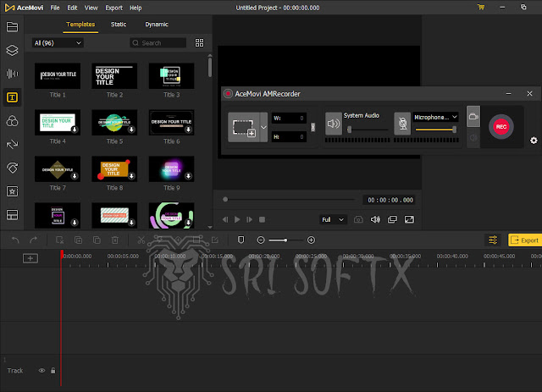Open the Microphone device dropdown
Viewport: 542px width, 392px height.
click(435, 117)
